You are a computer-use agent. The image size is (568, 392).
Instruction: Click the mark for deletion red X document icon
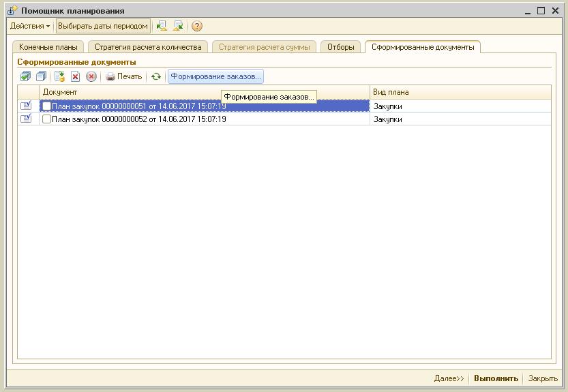click(x=75, y=76)
